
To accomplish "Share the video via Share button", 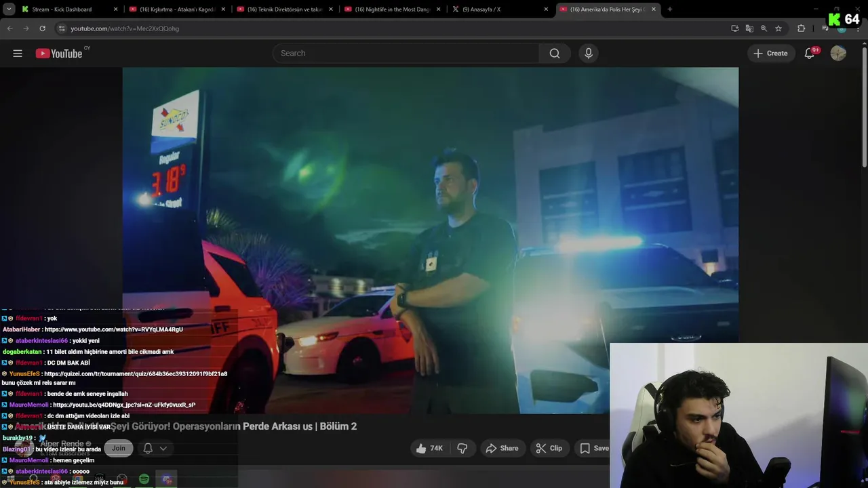I will point(502,448).
